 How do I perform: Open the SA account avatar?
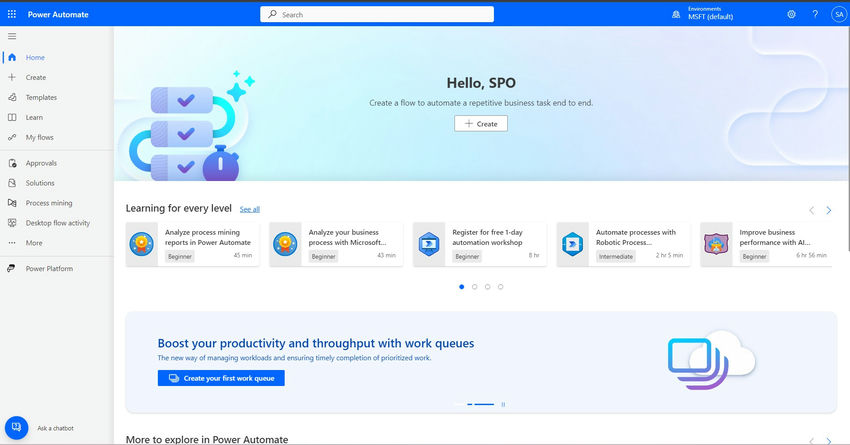click(x=839, y=15)
